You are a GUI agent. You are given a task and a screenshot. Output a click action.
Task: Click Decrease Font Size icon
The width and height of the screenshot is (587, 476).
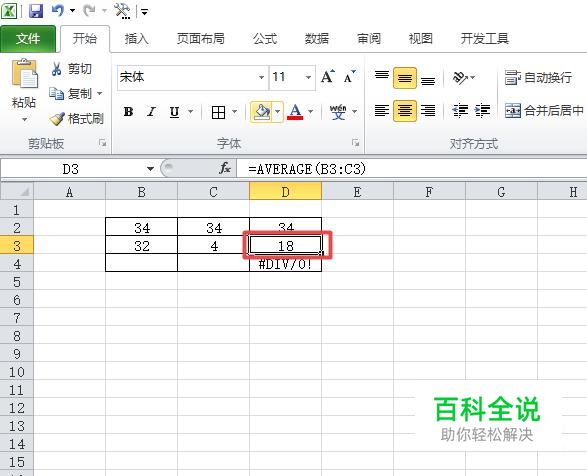tap(350, 77)
